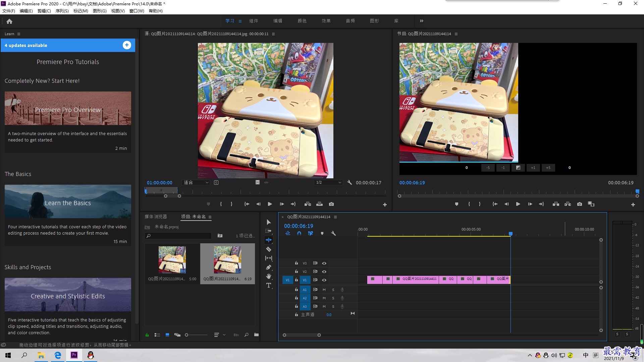Open source monitor settings wrench
The width and height of the screenshot is (644, 362).
pyautogui.click(x=350, y=183)
